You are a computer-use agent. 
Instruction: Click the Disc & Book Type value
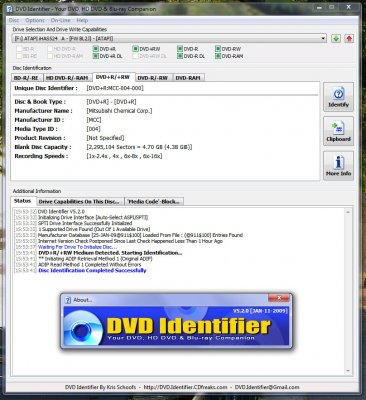click(111, 102)
